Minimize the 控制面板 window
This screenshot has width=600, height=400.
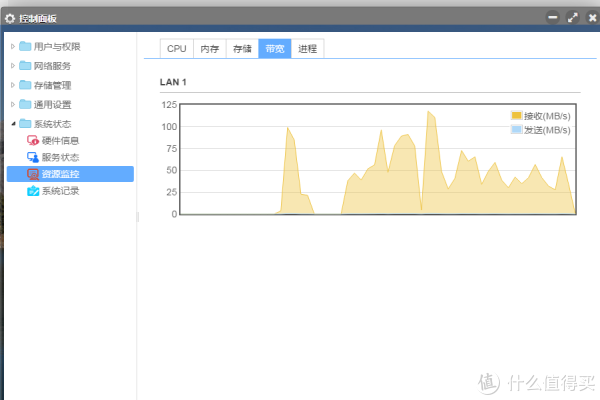click(x=553, y=17)
